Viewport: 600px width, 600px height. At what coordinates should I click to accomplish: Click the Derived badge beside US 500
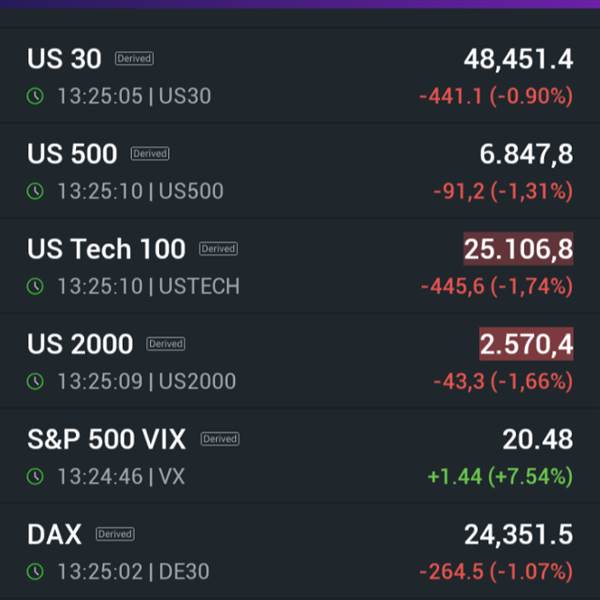(150, 154)
